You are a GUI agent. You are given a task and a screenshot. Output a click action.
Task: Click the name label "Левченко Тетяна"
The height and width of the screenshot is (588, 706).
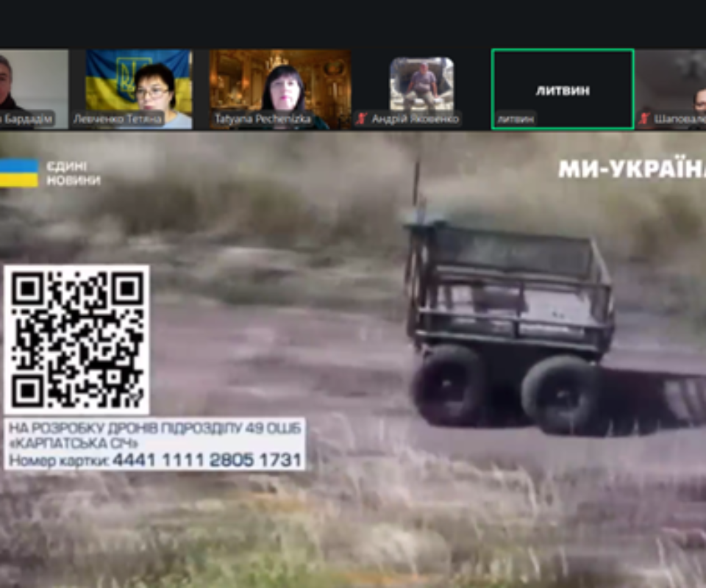[x=117, y=119]
